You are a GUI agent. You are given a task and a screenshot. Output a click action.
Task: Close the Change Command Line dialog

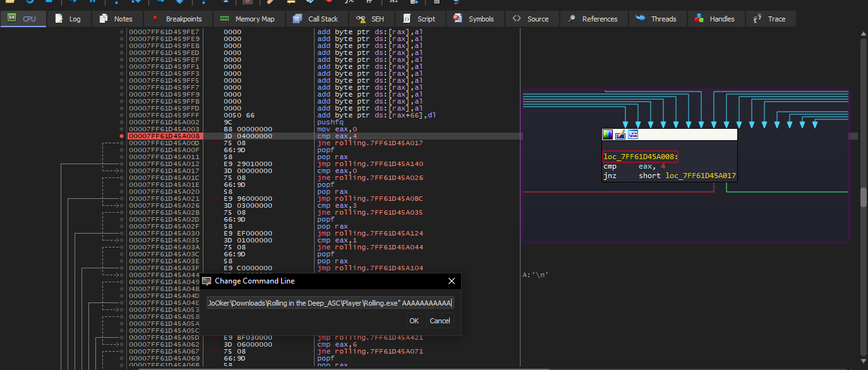(x=451, y=281)
